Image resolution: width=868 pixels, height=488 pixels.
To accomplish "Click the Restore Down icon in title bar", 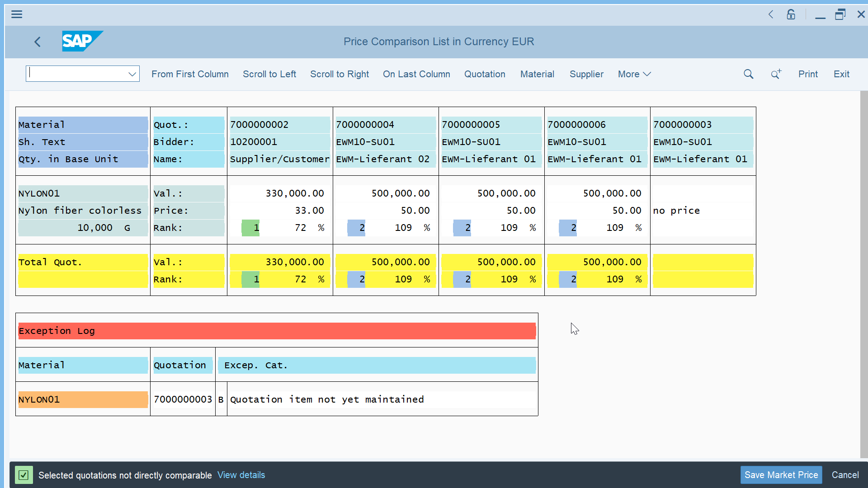I will pos(840,14).
